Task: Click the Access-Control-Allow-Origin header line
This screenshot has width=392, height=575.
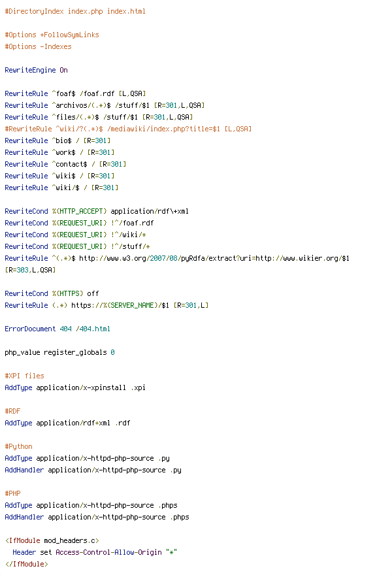Action: point(95,552)
